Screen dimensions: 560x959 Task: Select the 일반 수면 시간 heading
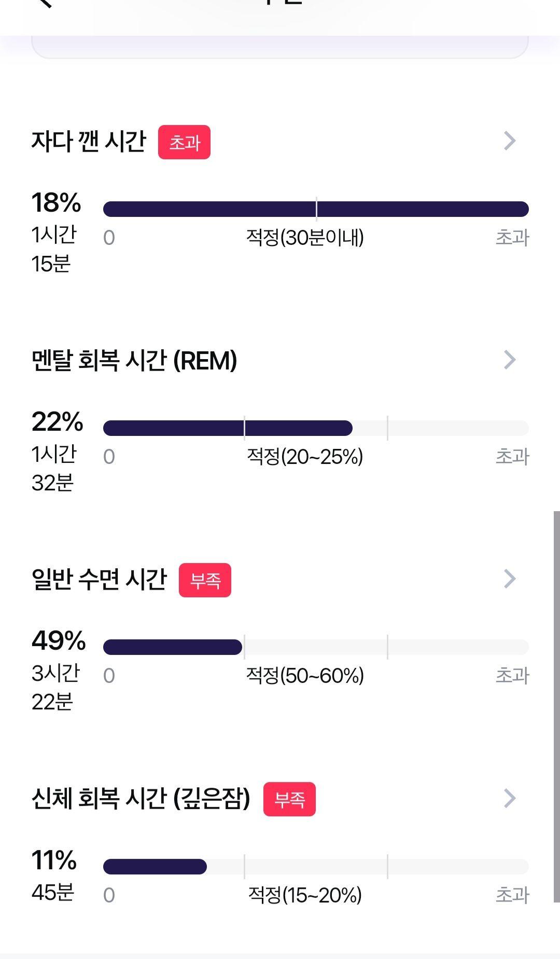coord(99,579)
